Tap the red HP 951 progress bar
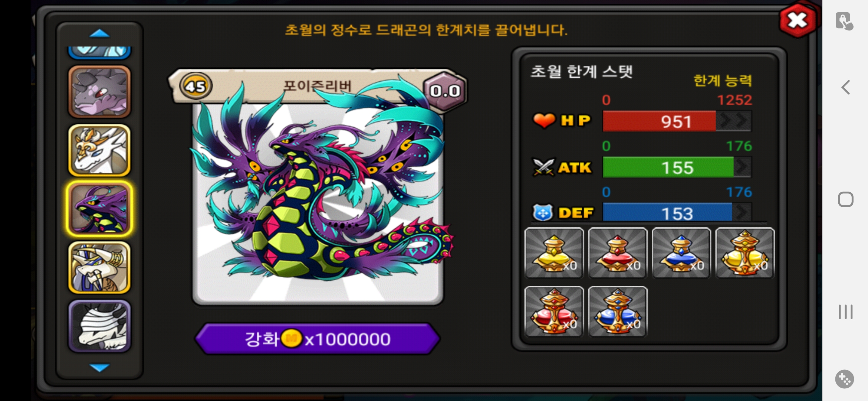This screenshot has height=401, width=868. pyautogui.click(x=677, y=121)
